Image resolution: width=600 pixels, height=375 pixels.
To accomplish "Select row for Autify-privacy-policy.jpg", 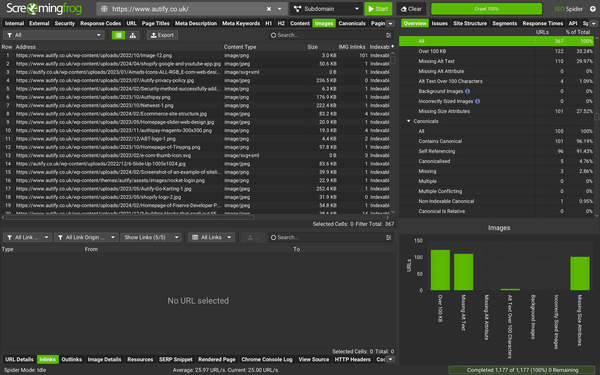I will [x=197, y=81].
